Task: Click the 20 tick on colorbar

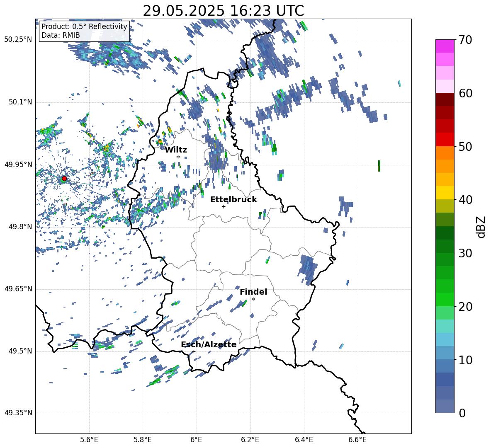Action: 465,306
